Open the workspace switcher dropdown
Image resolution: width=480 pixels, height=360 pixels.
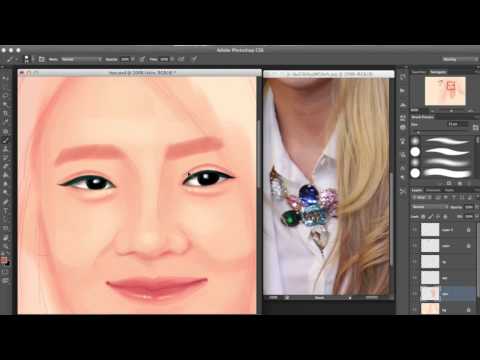pyautogui.click(x=460, y=59)
